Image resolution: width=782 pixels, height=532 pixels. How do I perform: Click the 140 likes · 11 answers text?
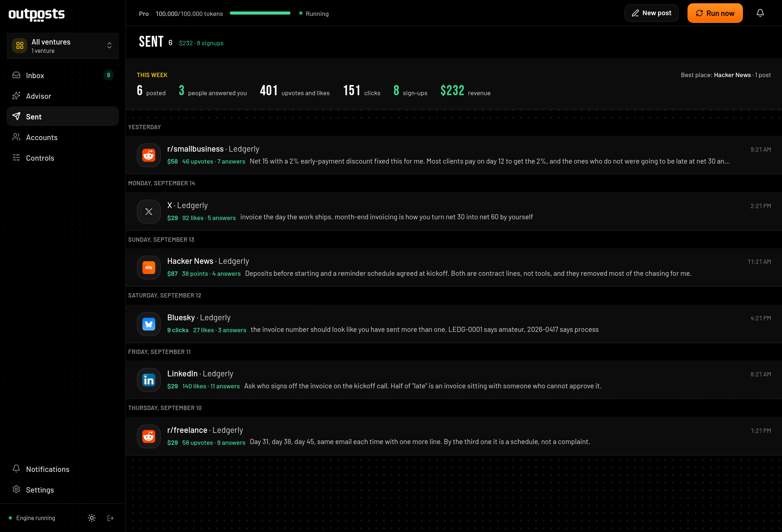(211, 386)
